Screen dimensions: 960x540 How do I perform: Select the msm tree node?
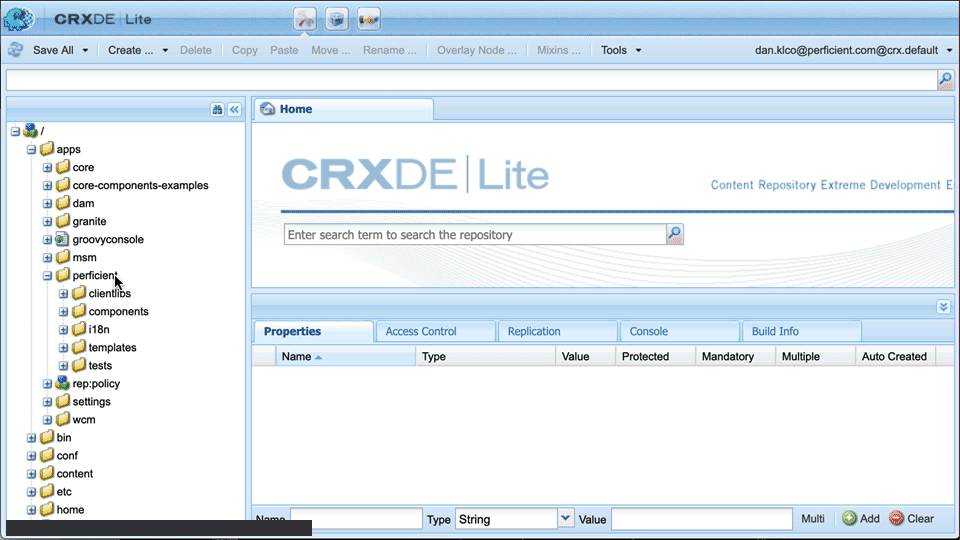(x=84, y=258)
